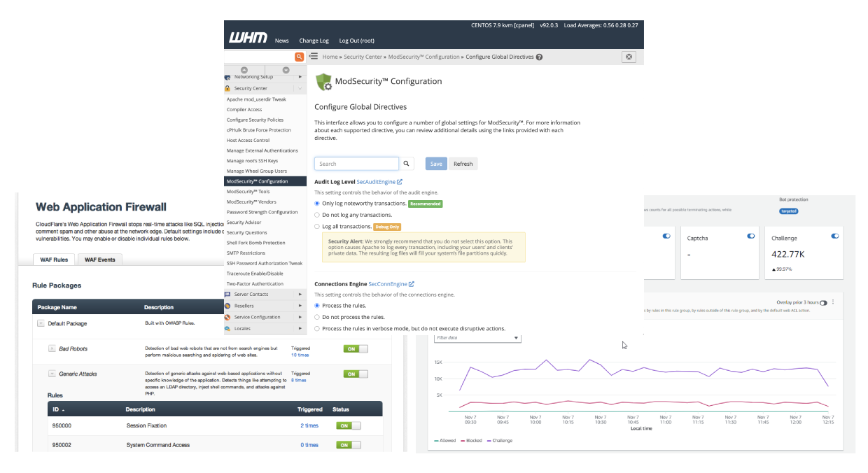Select Process rules in verbose mode
The width and height of the screenshot is (868, 473).
pyautogui.click(x=317, y=328)
